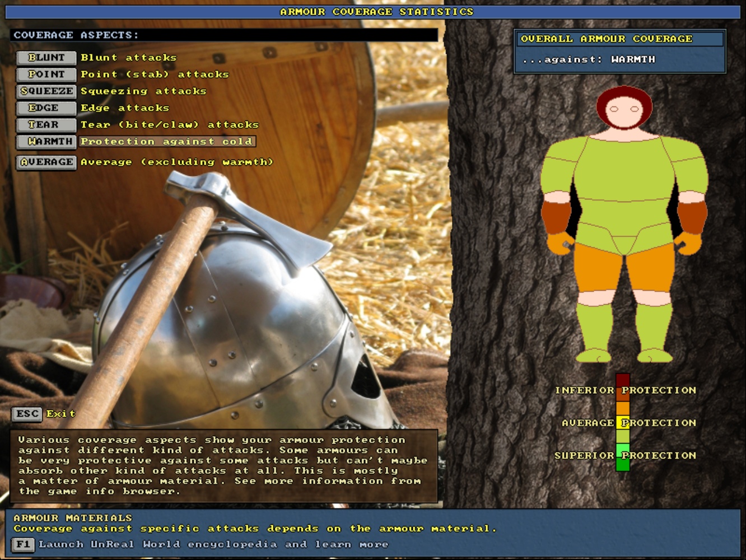Click the figure's green groin area
746x560 pixels.
(x=623, y=244)
